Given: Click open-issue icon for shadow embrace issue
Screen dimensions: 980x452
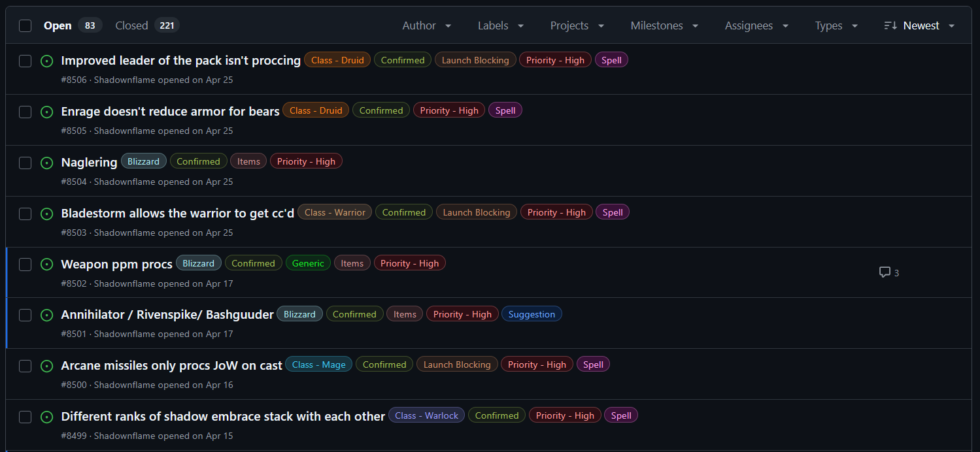Looking at the screenshot, I should pyautogui.click(x=46, y=417).
